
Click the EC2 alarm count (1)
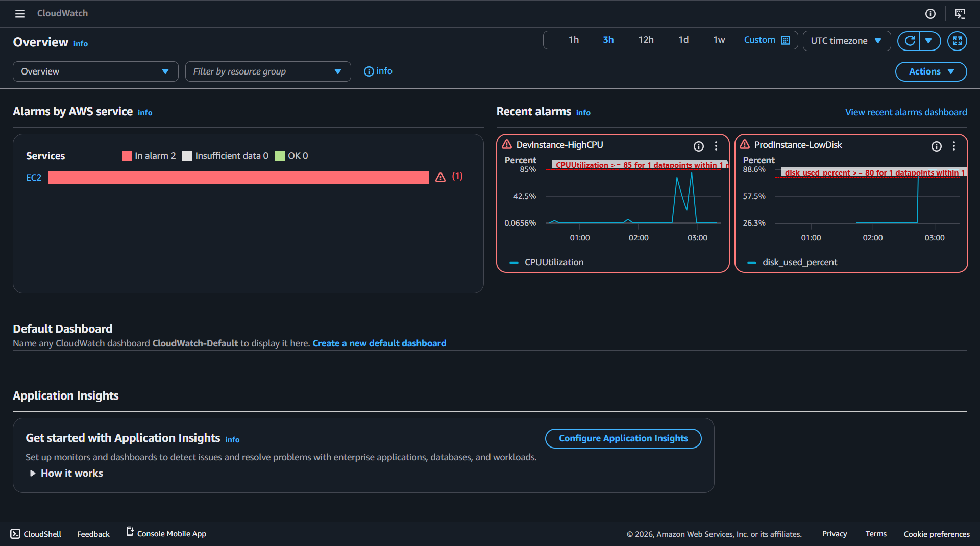[x=457, y=177]
